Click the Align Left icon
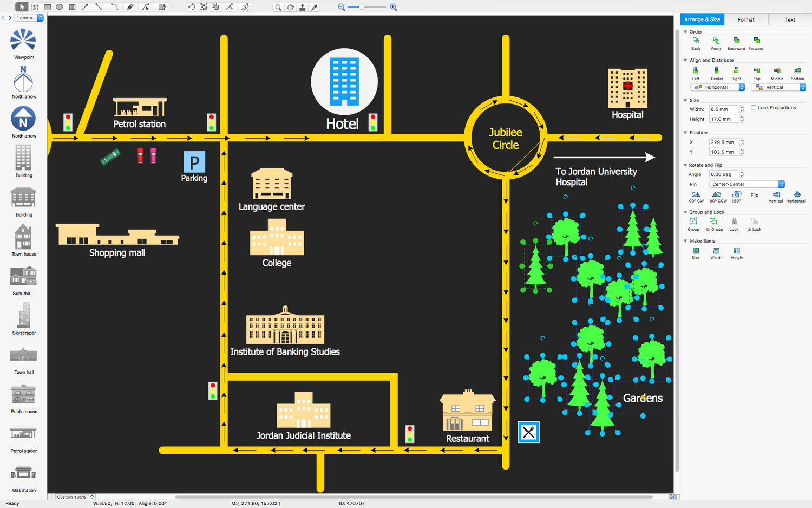The image size is (812, 508). pos(696,71)
